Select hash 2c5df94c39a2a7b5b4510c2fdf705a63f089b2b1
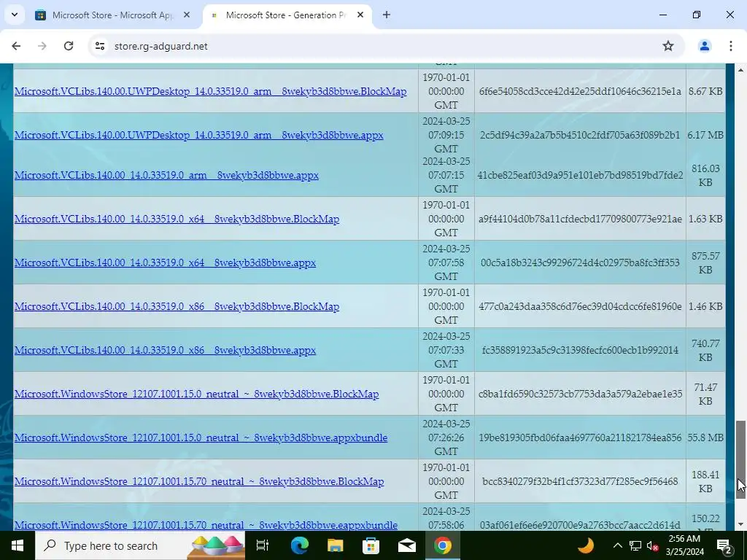Viewport: 747px width, 560px height. coord(580,135)
